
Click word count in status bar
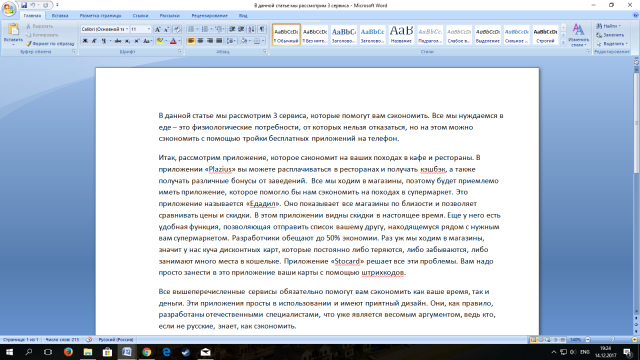62,340
